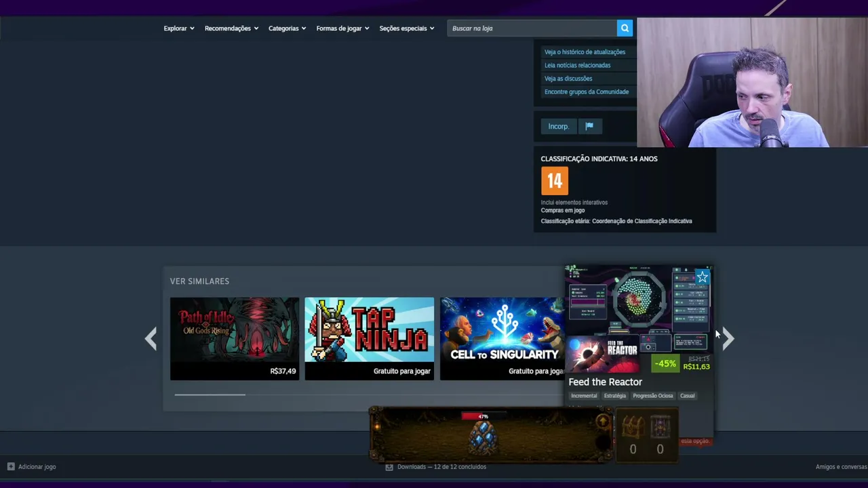Select the Estratégia tag
The image size is (868, 488).
pos(615,396)
